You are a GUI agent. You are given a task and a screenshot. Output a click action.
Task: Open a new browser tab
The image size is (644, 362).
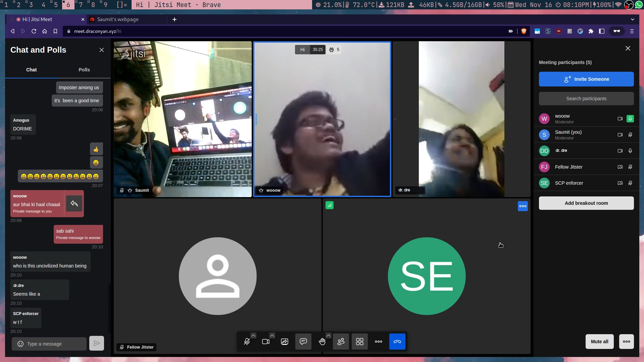click(x=175, y=19)
